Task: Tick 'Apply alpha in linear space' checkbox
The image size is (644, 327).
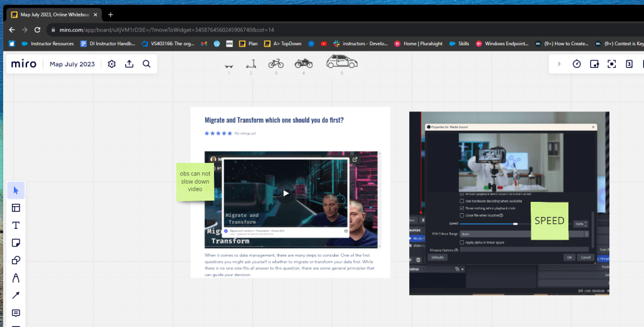Action: 462,243
